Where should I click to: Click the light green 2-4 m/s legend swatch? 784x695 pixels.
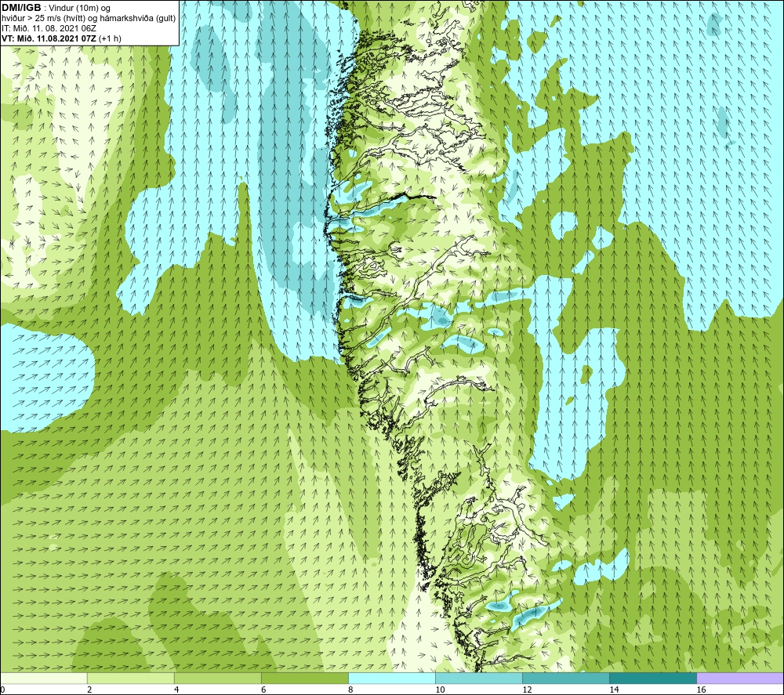(131, 678)
